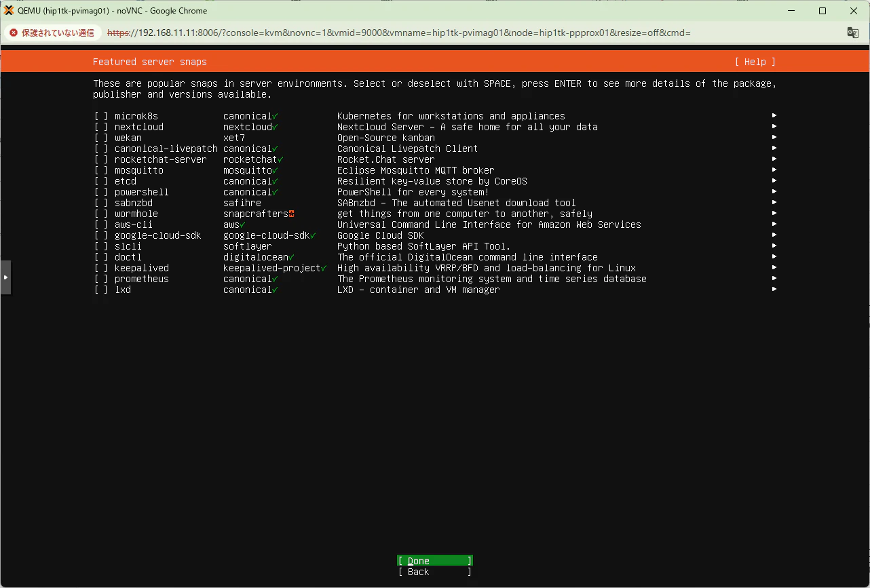Click verified checkmark beside aws publisher

[x=242, y=224]
